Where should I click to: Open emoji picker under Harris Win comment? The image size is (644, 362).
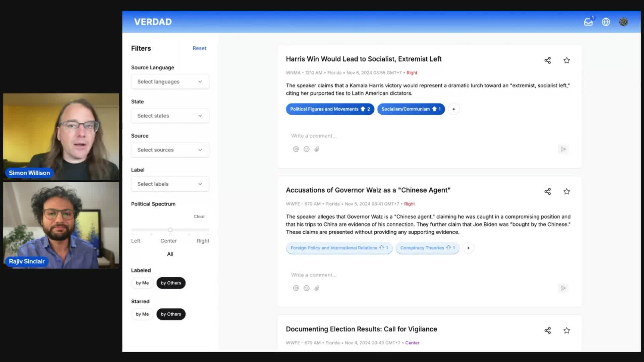pos(306,149)
